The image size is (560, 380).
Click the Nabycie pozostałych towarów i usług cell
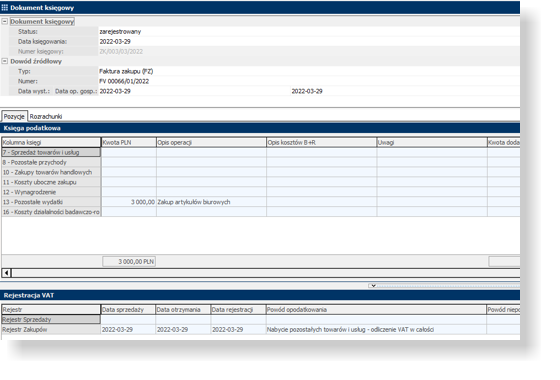376,330
